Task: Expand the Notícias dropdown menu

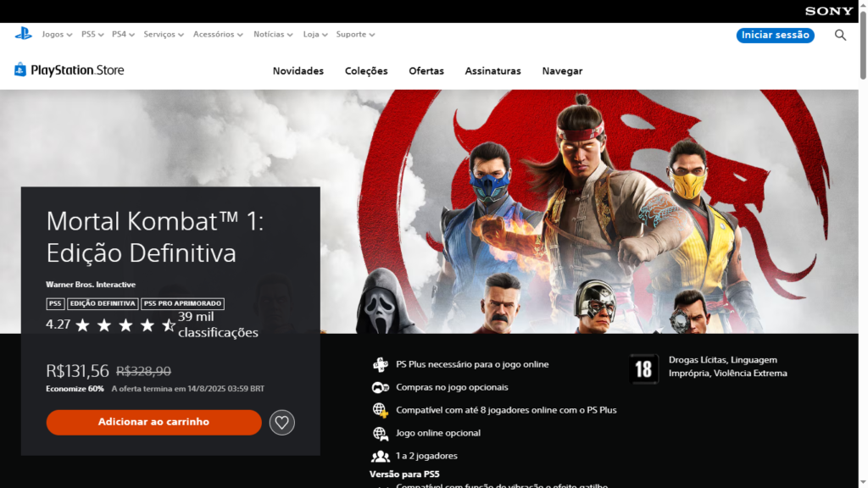Action: click(x=273, y=34)
